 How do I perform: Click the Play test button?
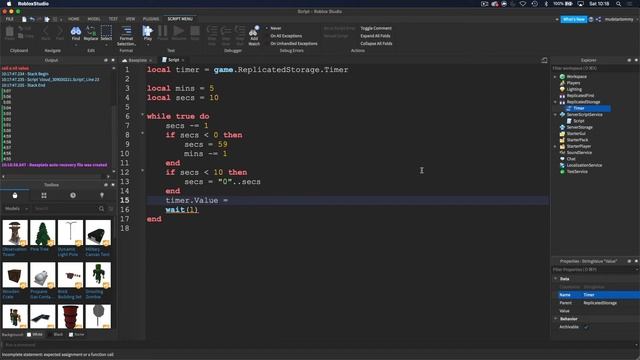148,33
